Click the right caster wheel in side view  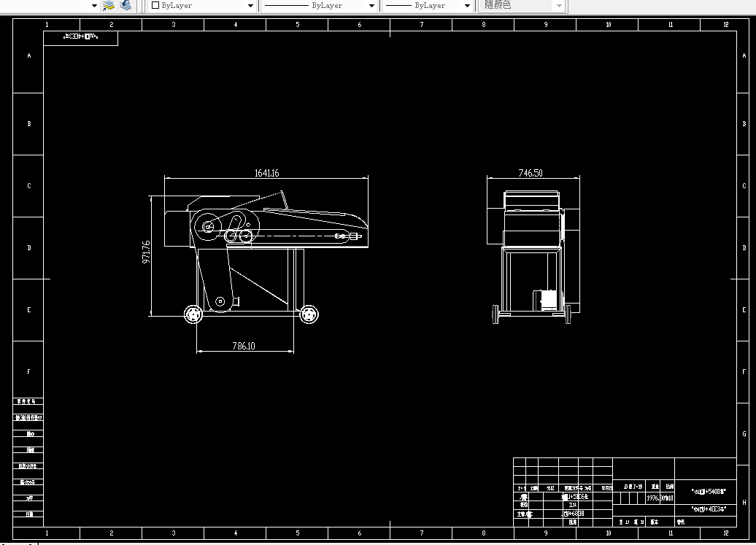coord(309,314)
